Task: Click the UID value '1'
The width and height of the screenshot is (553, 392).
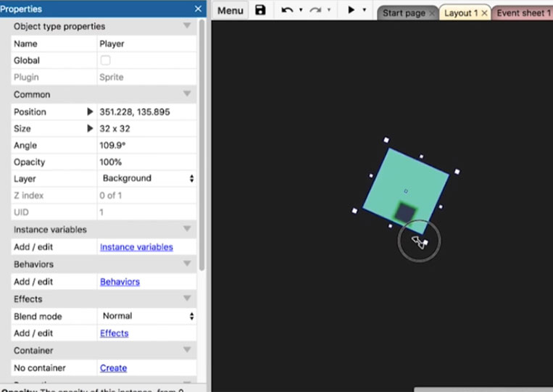Action: pos(101,212)
